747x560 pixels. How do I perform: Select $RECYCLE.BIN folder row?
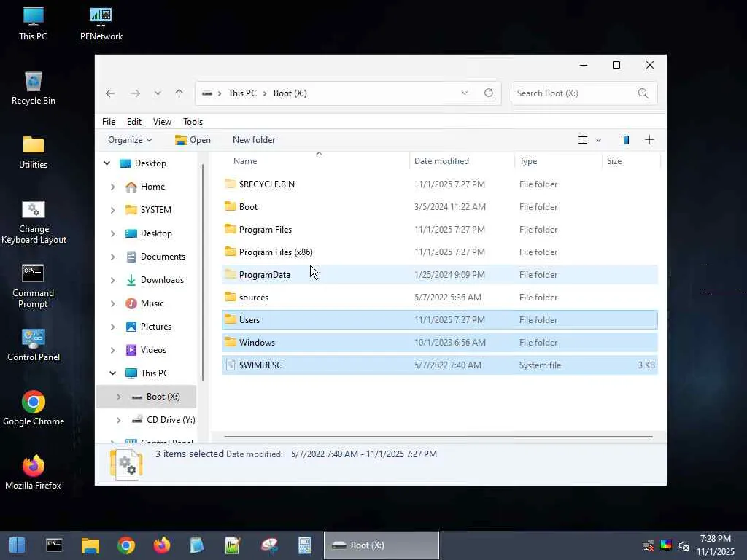tap(440, 184)
